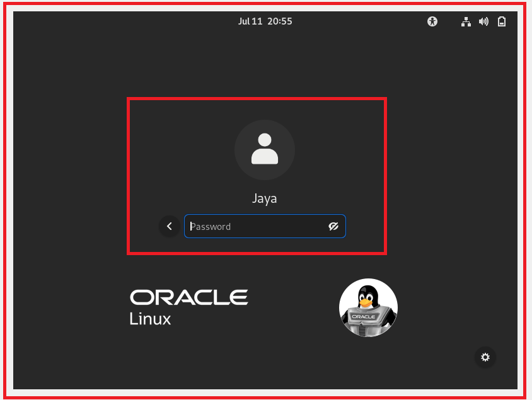Open session options gear button
Image resolution: width=532 pixels, height=400 pixels.
[x=485, y=357]
